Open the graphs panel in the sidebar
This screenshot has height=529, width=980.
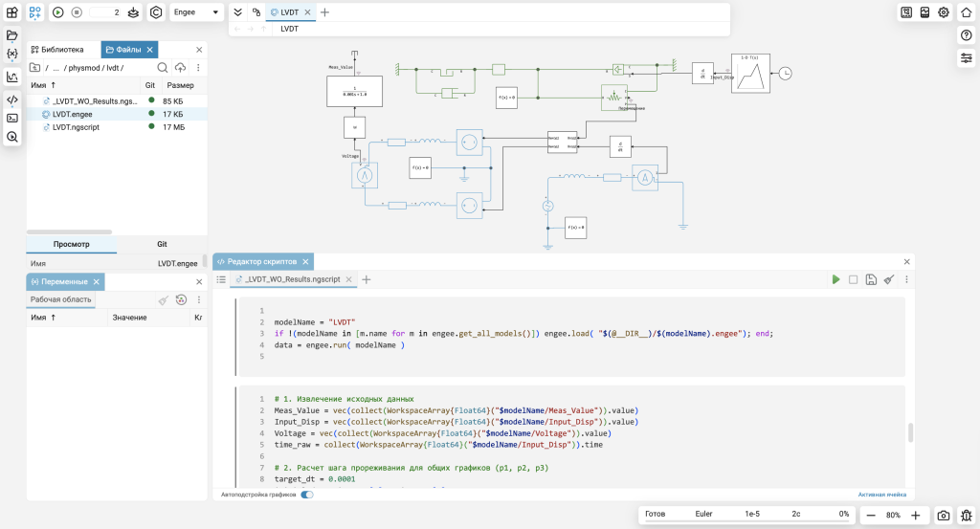pos(11,77)
